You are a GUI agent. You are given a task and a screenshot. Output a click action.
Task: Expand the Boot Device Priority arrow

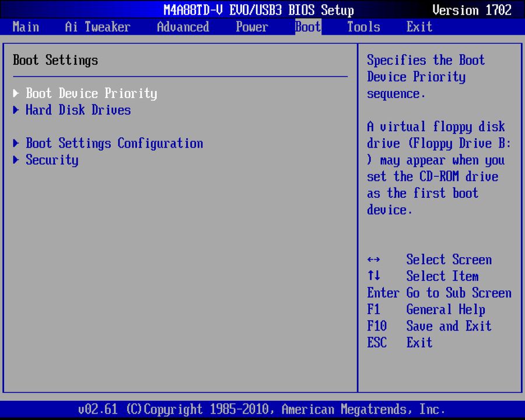point(16,93)
